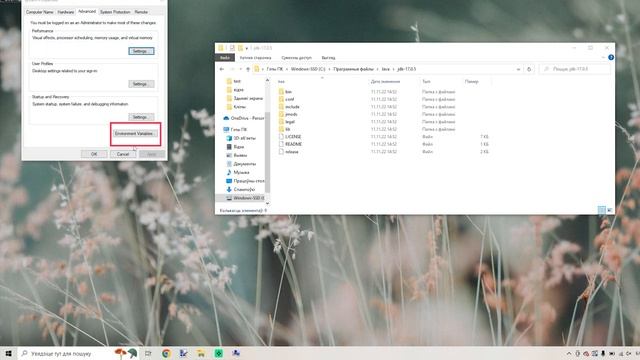
Task: Open File Explorer from the taskbar
Action: point(201,353)
